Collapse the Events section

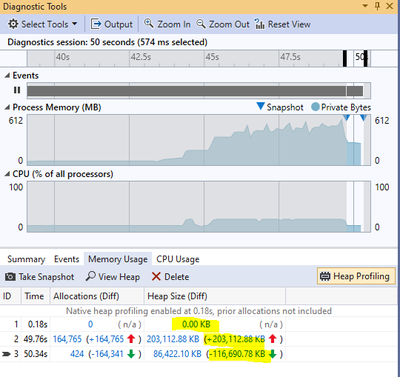pyautogui.click(x=7, y=76)
